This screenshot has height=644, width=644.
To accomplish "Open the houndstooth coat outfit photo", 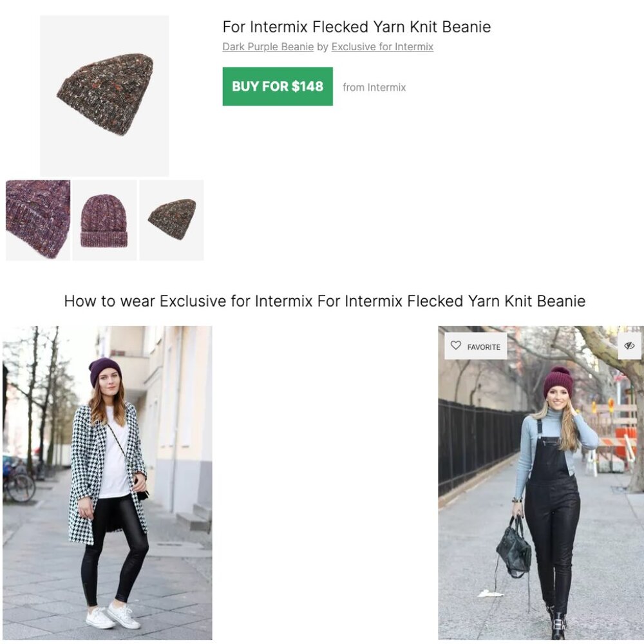I will pos(107,482).
